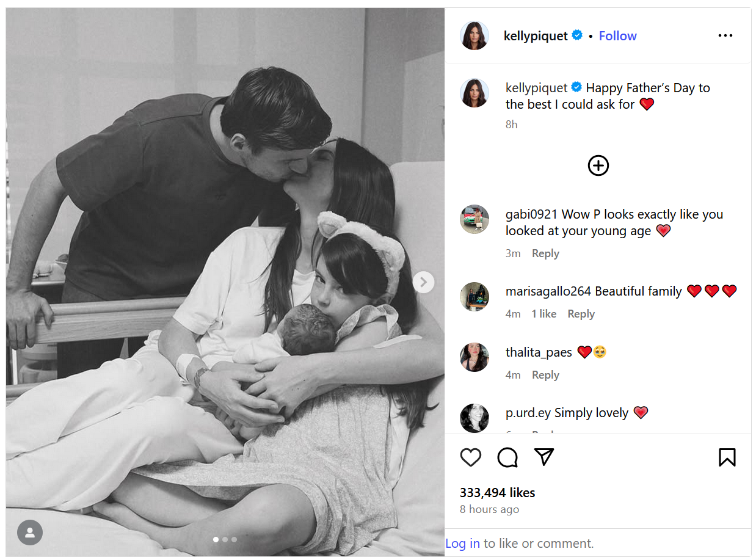View the 1 like on marisagallo264's comment
This screenshot has width=756, height=560.
tap(543, 314)
